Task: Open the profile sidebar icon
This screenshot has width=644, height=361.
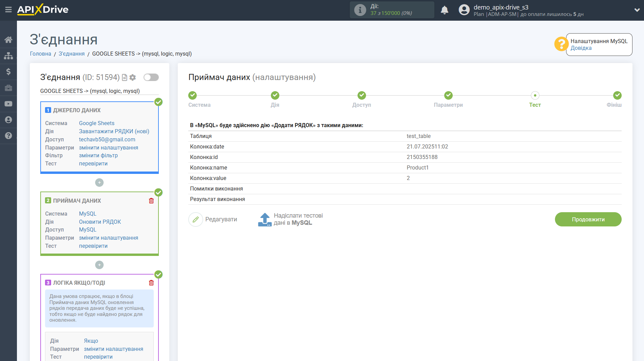Action: 8,120
